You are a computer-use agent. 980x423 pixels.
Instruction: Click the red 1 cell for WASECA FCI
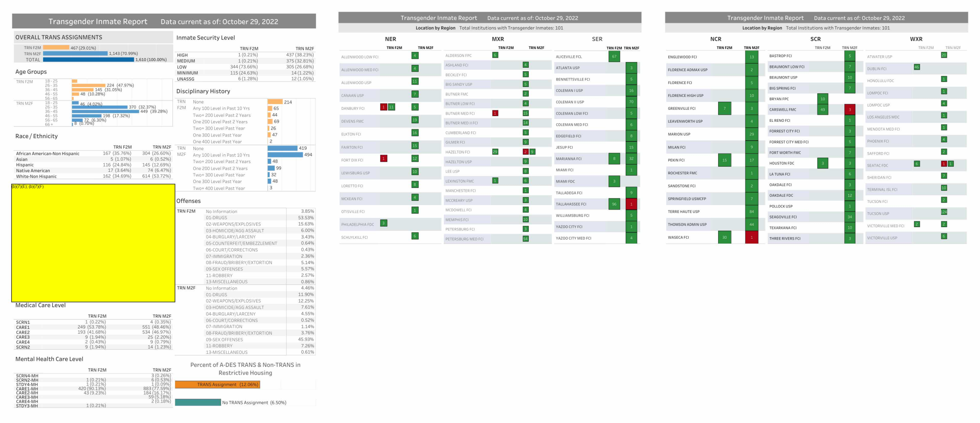click(751, 237)
